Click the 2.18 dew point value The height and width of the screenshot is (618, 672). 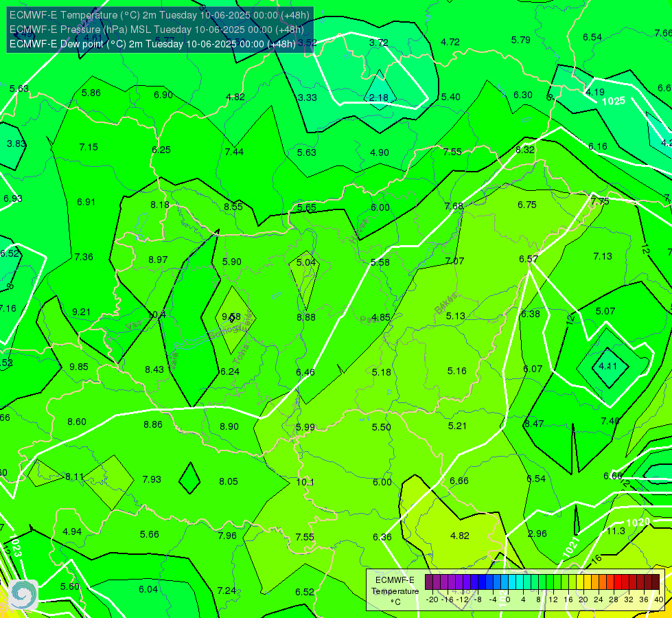point(379,98)
